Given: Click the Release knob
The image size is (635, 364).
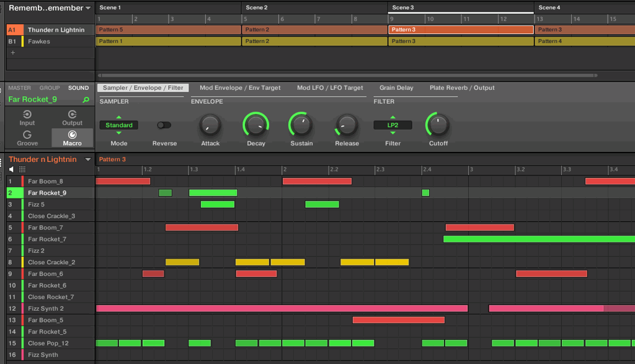Looking at the screenshot, I should tap(347, 125).
